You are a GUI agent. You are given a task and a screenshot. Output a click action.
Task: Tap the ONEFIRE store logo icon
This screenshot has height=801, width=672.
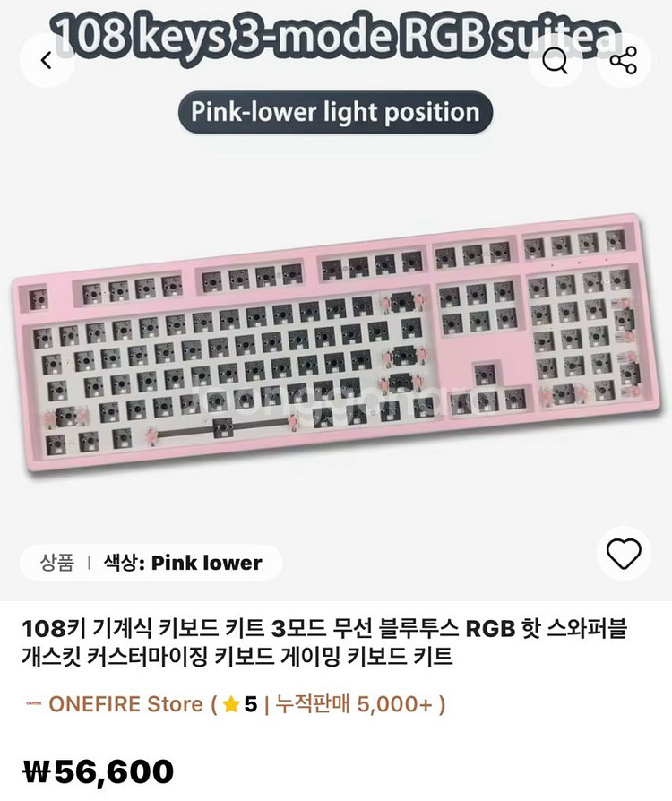[x=33, y=705]
